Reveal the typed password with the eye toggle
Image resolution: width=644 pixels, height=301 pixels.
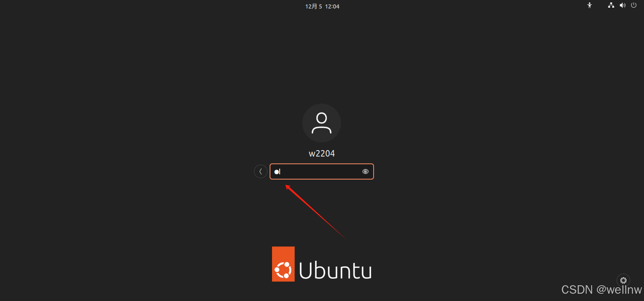click(365, 171)
